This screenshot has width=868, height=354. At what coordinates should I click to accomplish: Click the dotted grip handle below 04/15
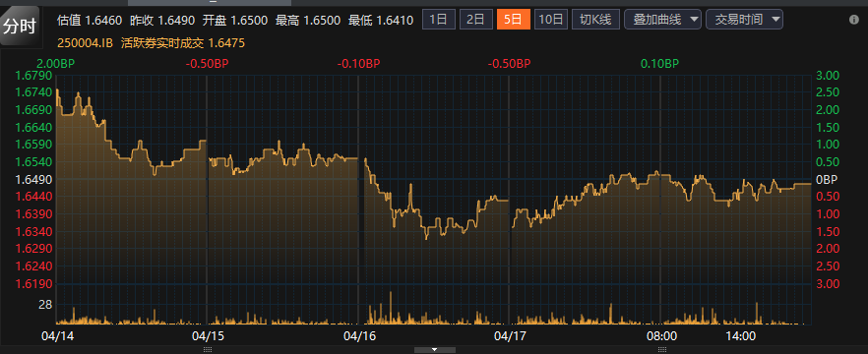(209, 350)
